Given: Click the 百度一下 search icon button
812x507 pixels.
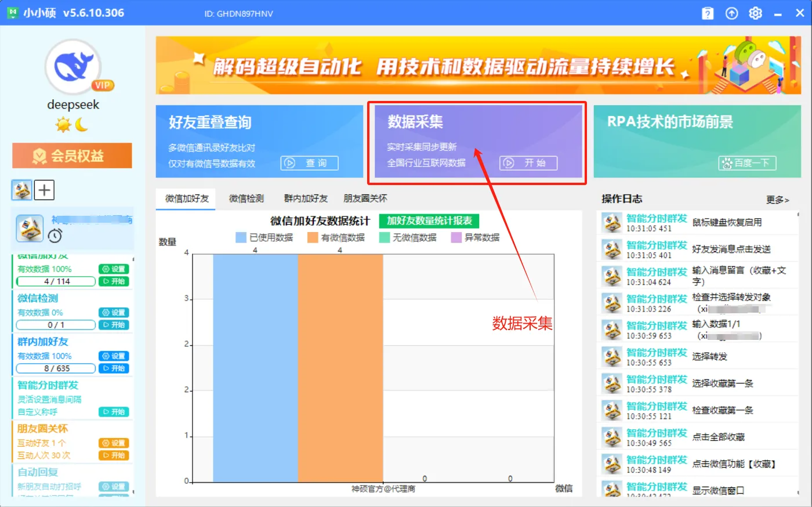Looking at the screenshot, I should pos(746,163).
